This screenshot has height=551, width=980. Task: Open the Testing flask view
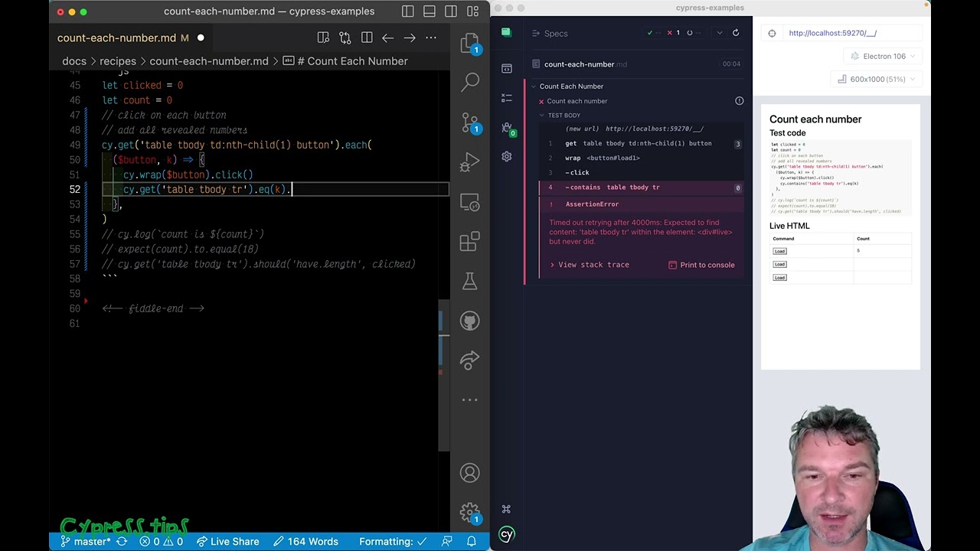point(470,282)
